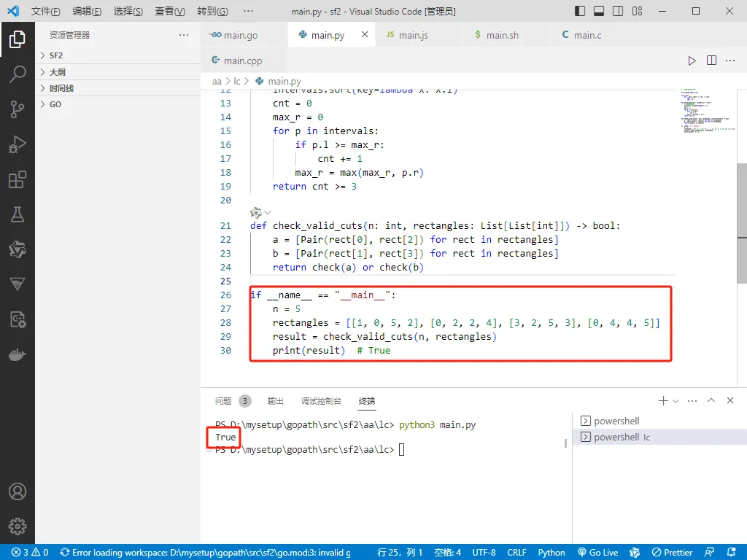Toggle primary sidebar layout icon
747x560 pixels.
580,11
